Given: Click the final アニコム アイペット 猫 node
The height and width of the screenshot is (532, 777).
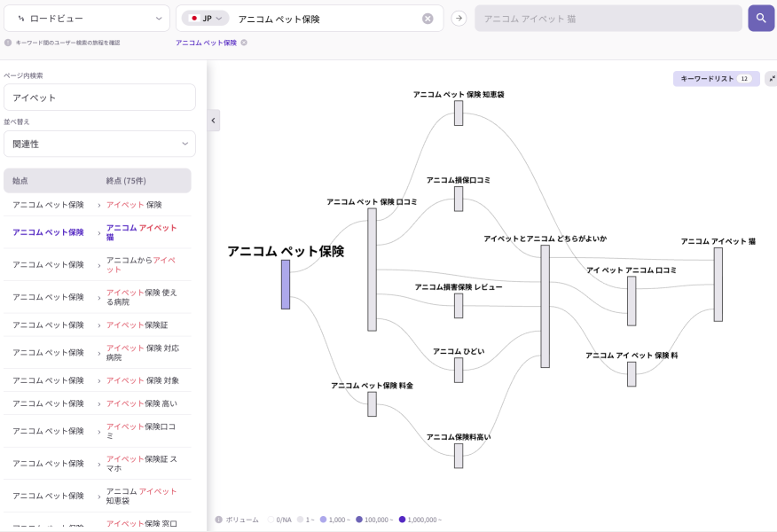Looking at the screenshot, I should pyautogui.click(x=718, y=285).
